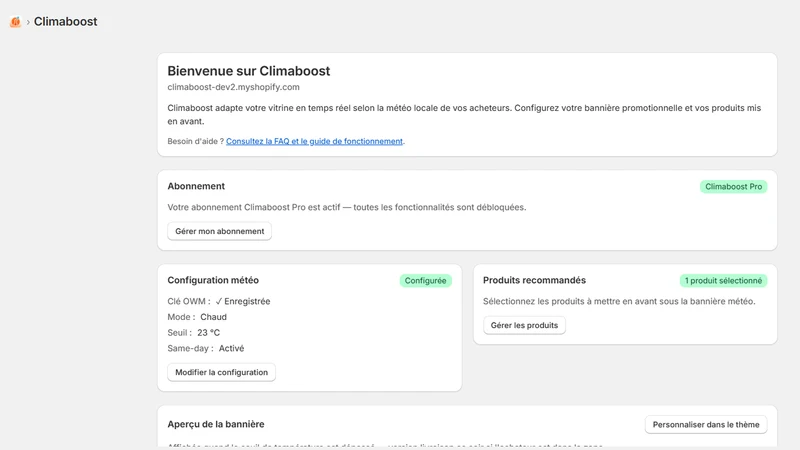Click the Abonnement section heading
Screen dimensions: 800x450
196,186
